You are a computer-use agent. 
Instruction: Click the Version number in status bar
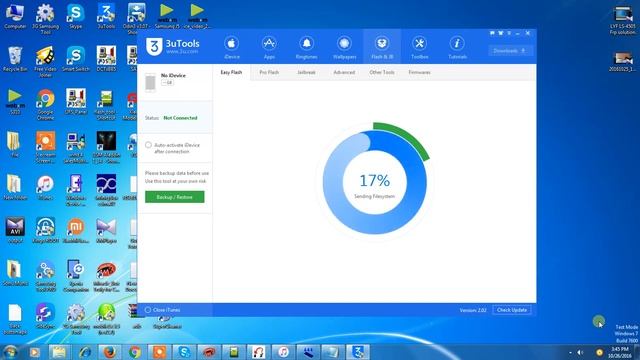click(x=473, y=310)
